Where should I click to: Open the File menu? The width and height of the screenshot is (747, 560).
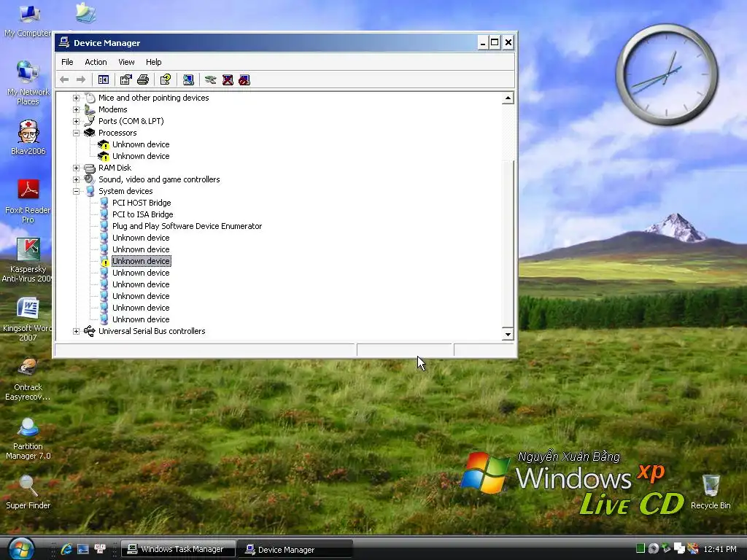coord(67,62)
